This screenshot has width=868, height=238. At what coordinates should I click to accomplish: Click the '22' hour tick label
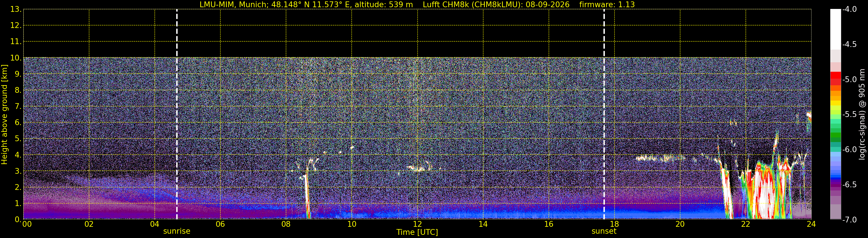pos(746,224)
